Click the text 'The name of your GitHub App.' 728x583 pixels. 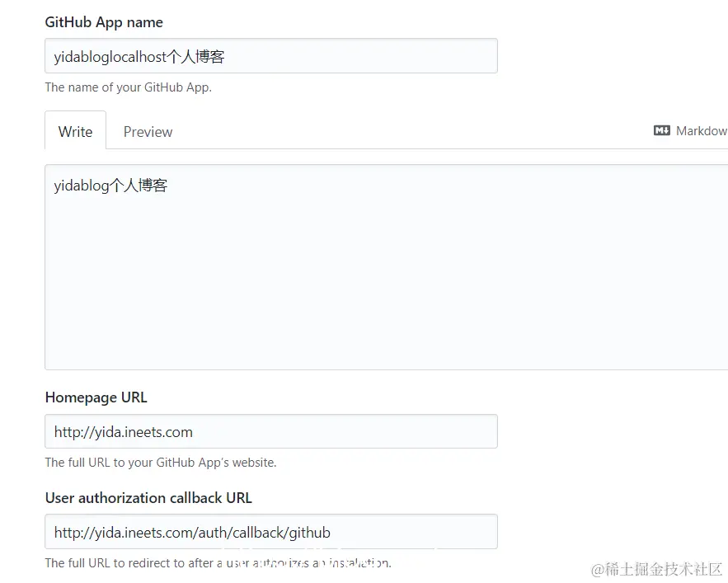[128, 87]
